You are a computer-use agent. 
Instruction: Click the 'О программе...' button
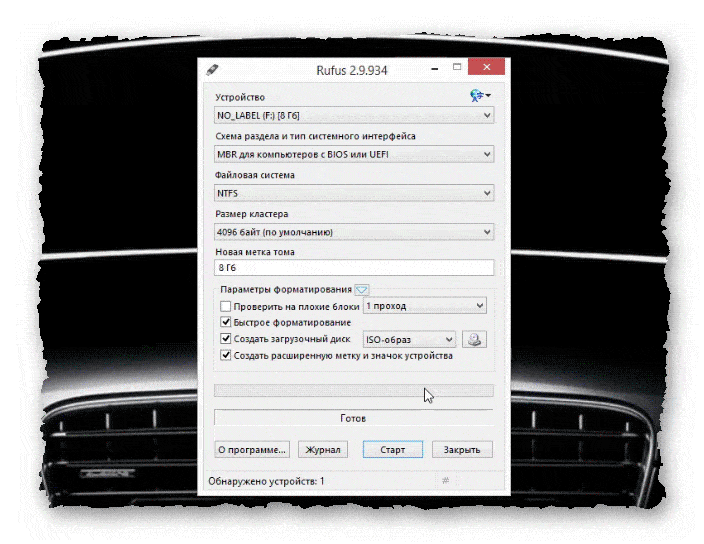click(x=252, y=450)
